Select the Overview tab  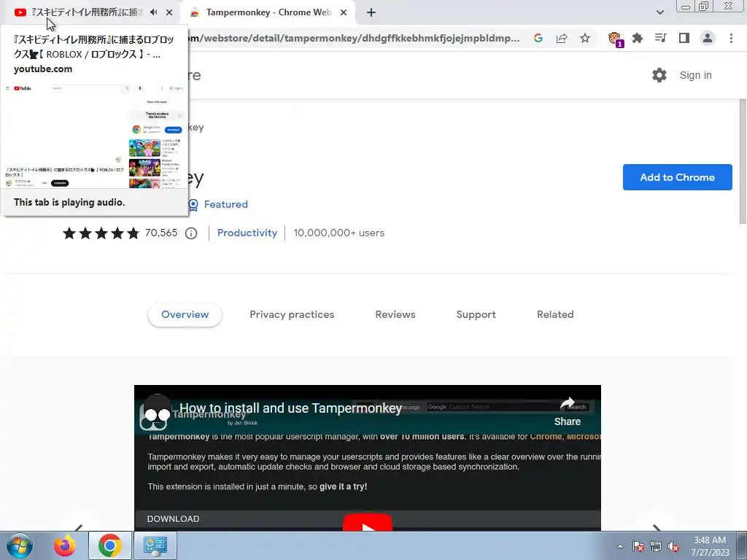(185, 315)
